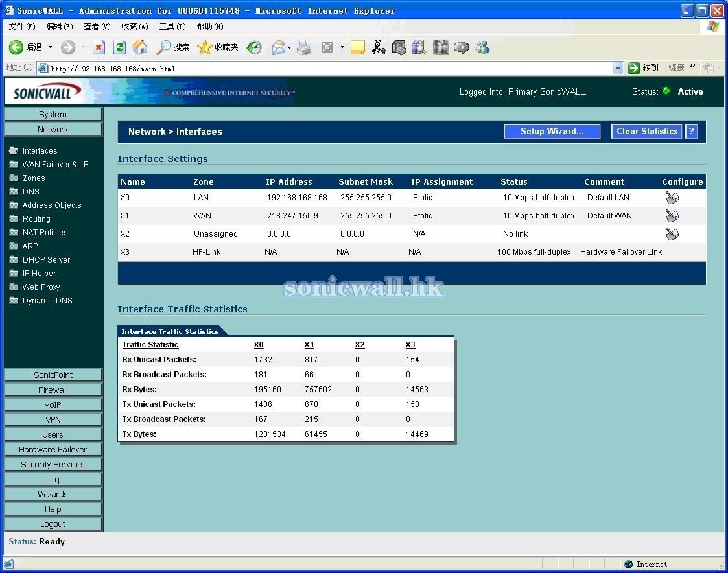Viewport: 728px width, 573px height.
Task: Open the IP Helper page
Action: [x=39, y=273]
